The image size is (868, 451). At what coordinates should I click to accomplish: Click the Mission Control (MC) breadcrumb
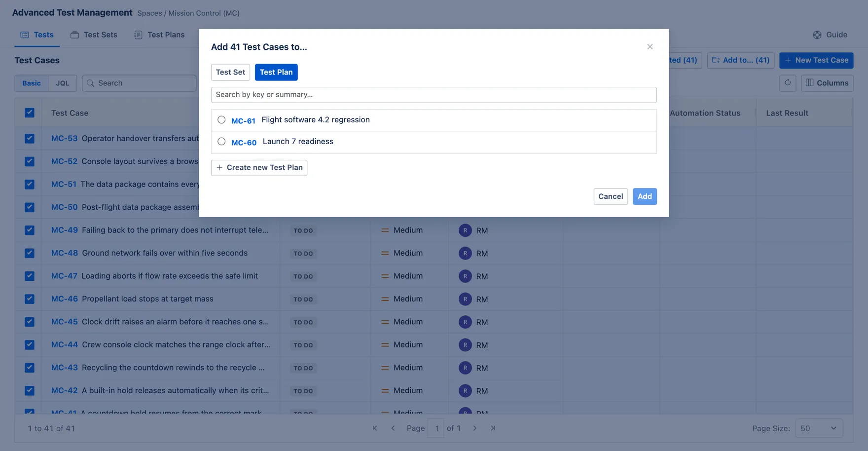[x=204, y=13]
